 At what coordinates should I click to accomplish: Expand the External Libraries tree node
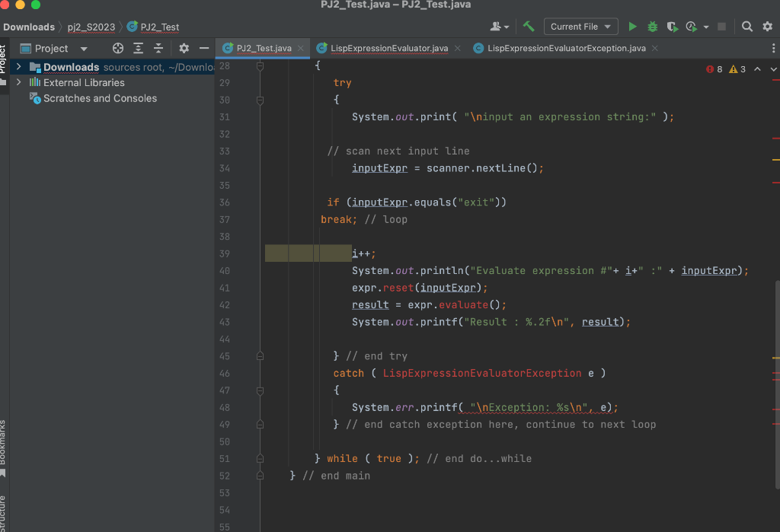pyautogui.click(x=18, y=82)
